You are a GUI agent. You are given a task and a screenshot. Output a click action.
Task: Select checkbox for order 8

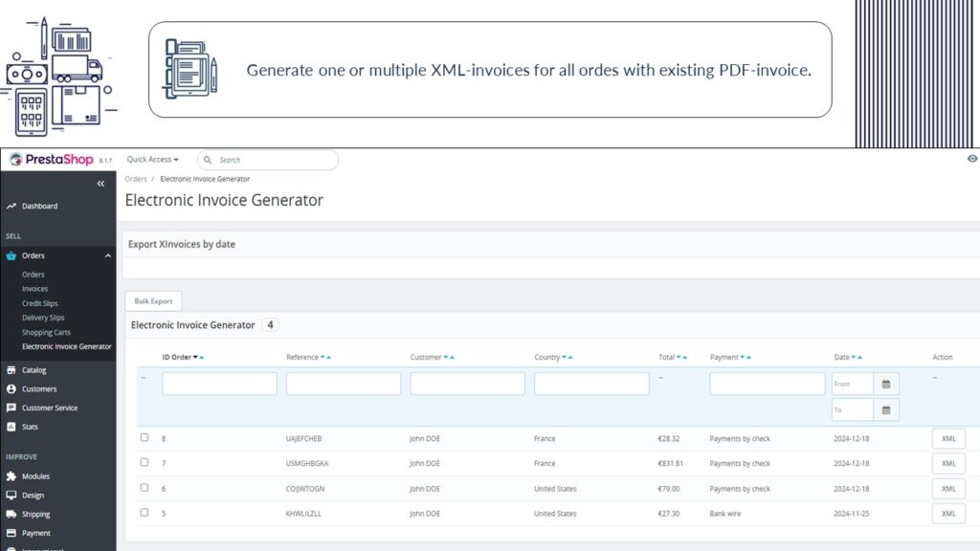(x=145, y=438)
